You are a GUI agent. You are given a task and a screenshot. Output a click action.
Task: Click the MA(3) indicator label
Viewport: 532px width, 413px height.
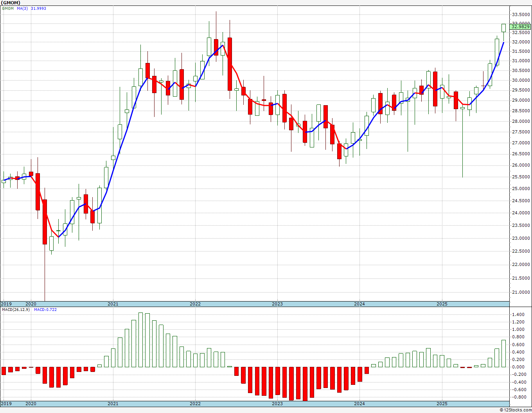[22, 9]
